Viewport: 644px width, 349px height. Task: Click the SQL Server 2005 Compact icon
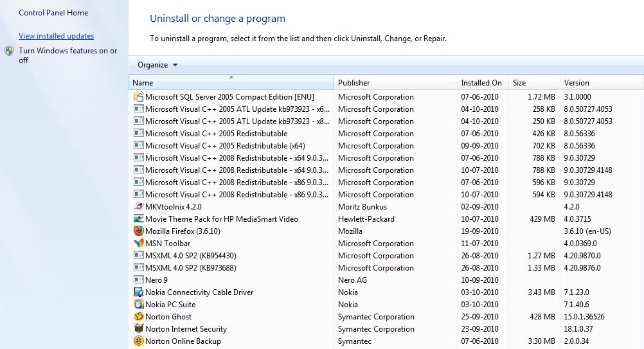click(x=138, y=97)
